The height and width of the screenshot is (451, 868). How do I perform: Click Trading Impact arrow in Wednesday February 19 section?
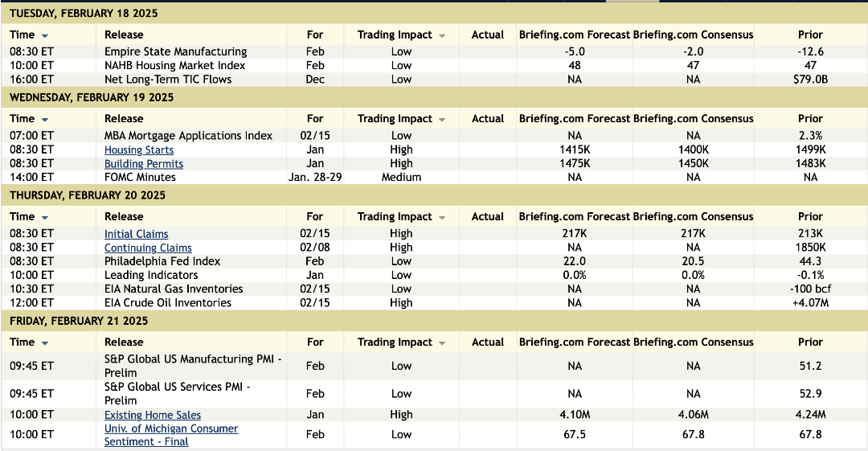pyautogui.click(x=442, y=119)
